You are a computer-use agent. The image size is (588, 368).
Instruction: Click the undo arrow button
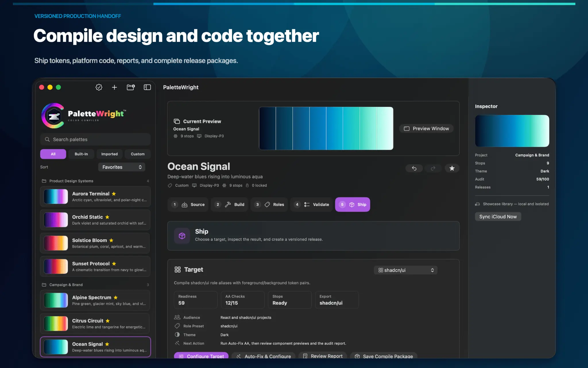tap(414, 168)
